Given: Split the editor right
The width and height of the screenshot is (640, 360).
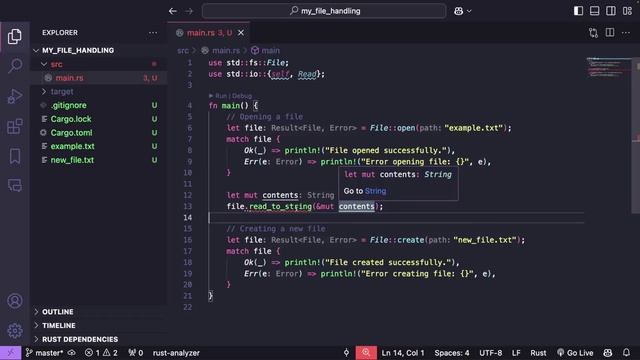Looking at the screenshot, I should (x=610, y=33).
